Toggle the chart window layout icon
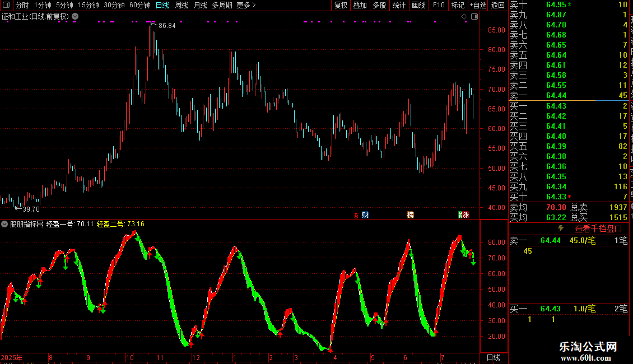 474,17
